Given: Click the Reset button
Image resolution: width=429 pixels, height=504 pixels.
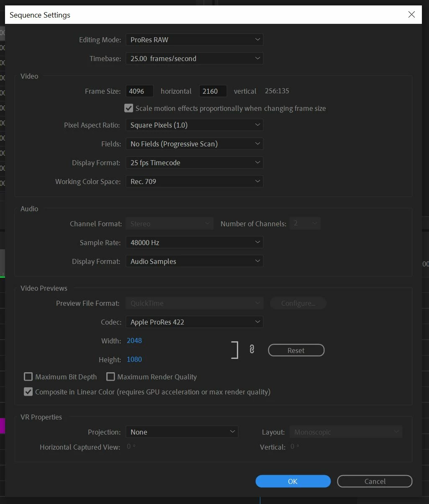Looking at the screenshot, I should tap(296, 350).
